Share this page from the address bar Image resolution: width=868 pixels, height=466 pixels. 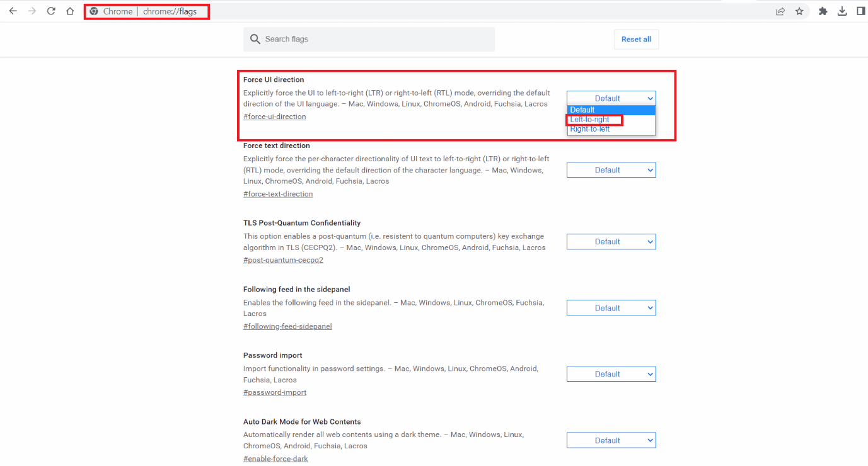coord(780,11)
